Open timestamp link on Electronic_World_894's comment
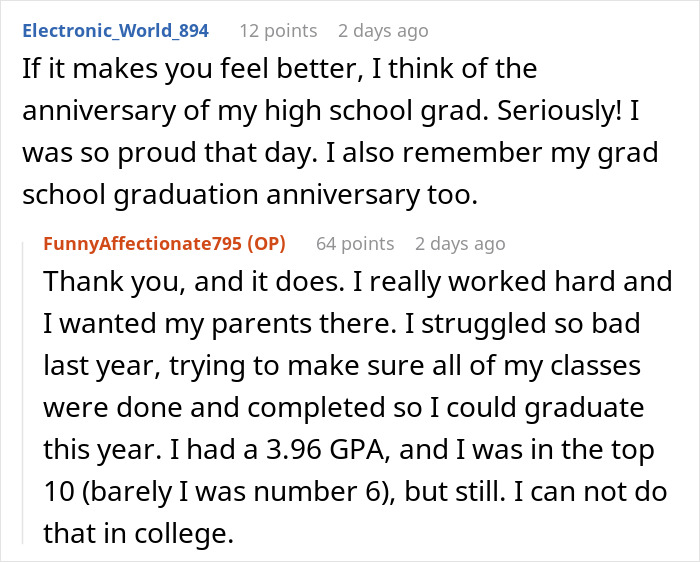Image resolution: width=700 pixels, height=562 pixels. pos(386,31)
